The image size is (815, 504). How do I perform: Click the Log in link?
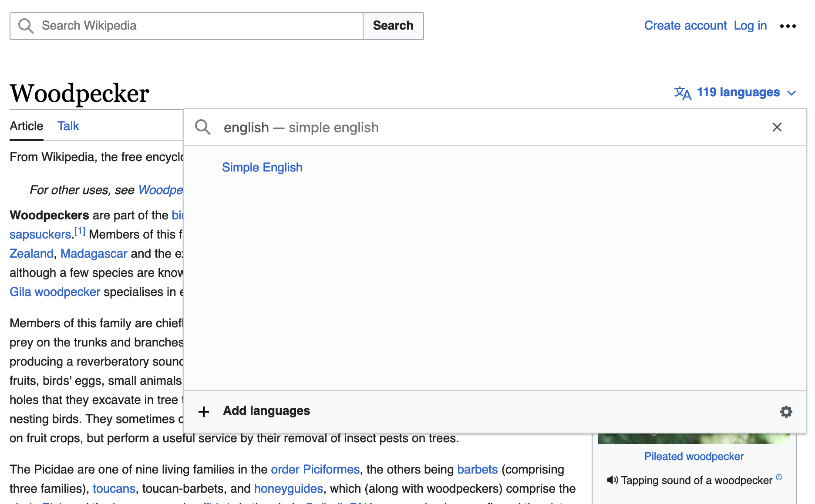pyautogui.click(x=750, y=26)
